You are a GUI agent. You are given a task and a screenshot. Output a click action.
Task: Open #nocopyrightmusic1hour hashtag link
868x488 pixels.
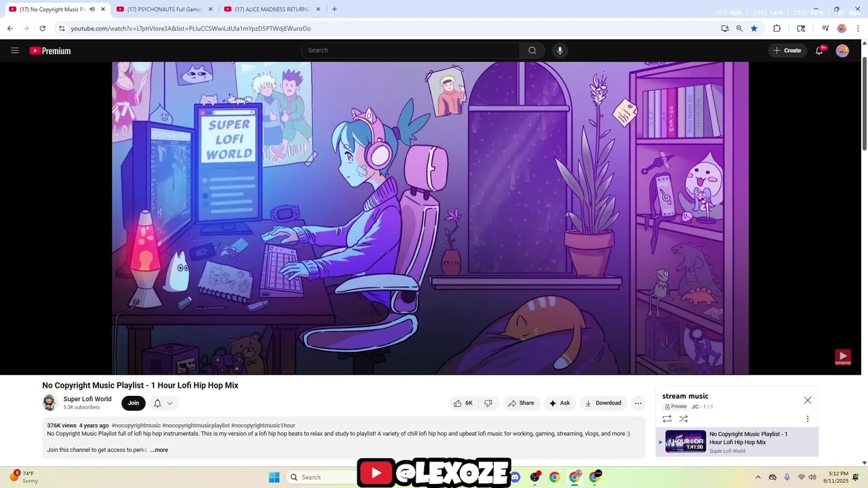(x=263, y=426)
